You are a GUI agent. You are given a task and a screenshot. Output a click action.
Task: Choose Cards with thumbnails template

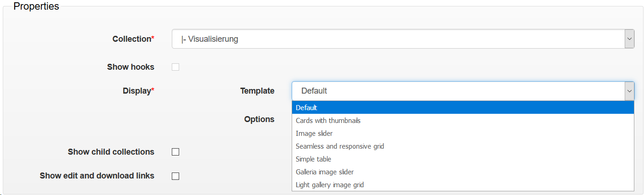(x=328, y=121)
